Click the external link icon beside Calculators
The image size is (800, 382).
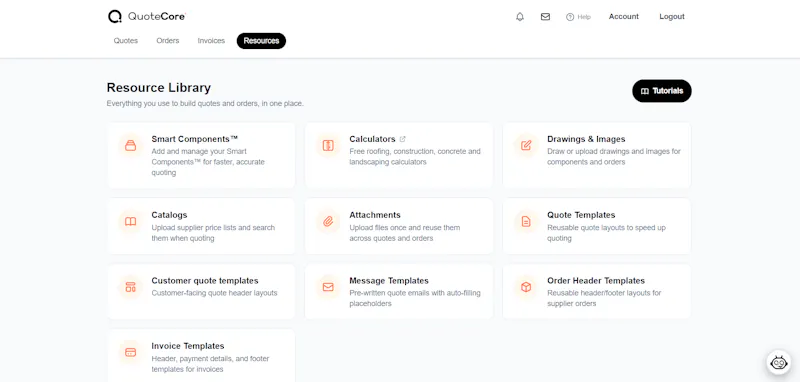coord(403,139)
